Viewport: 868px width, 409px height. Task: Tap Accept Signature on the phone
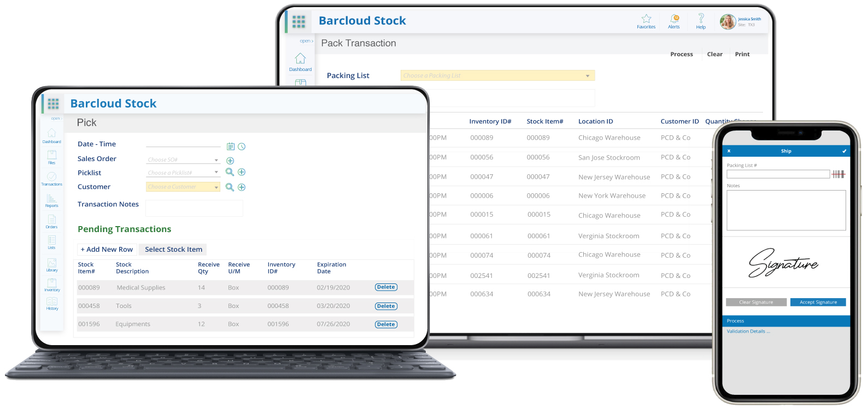[x=818, y=302]
